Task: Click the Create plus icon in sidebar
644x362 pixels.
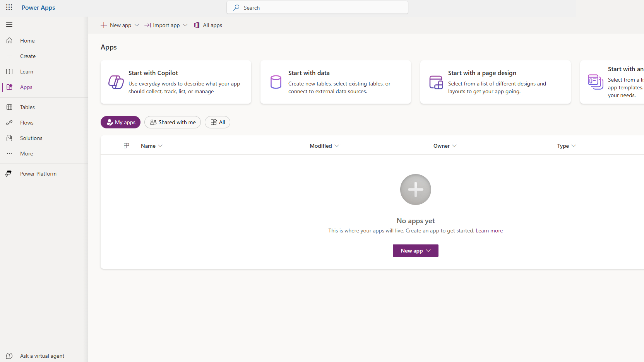Action: pos(9,56)
